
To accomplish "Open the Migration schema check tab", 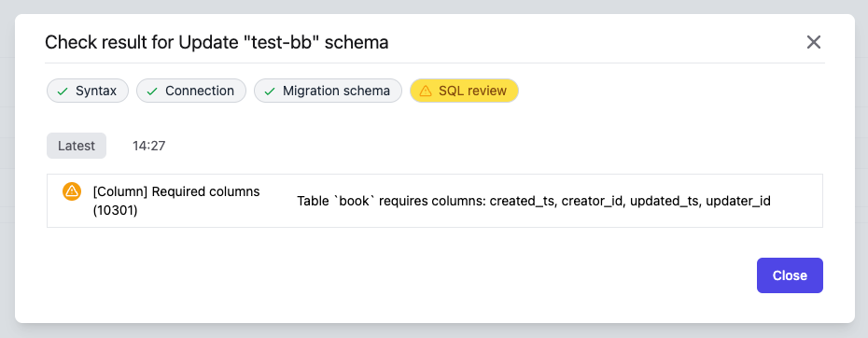I will coord(328,91).
